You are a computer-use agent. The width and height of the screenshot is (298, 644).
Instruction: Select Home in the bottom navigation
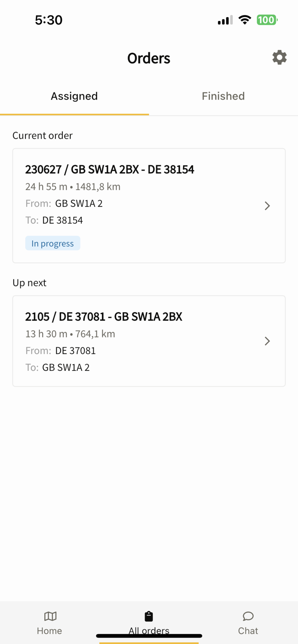click(49, 623)
